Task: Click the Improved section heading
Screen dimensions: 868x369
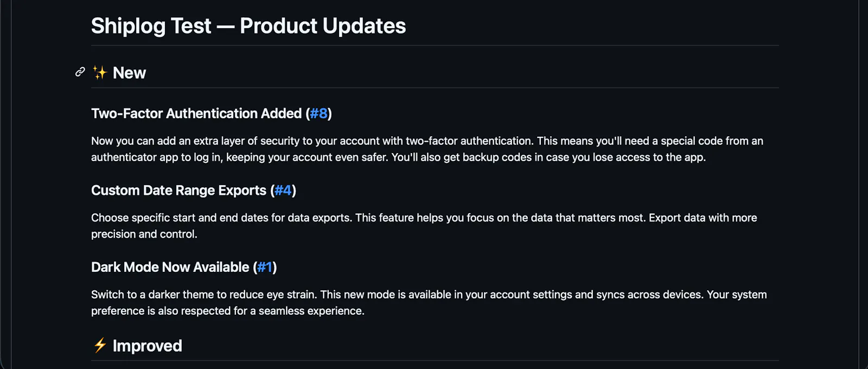Action: pyautogui.click(x=147, y=346)
